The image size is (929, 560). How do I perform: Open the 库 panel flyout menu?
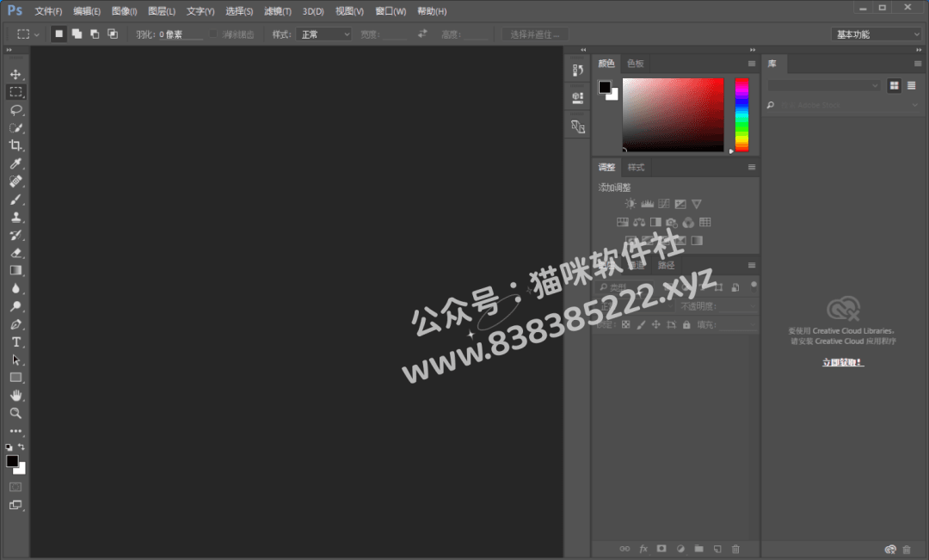pos(918,64)
